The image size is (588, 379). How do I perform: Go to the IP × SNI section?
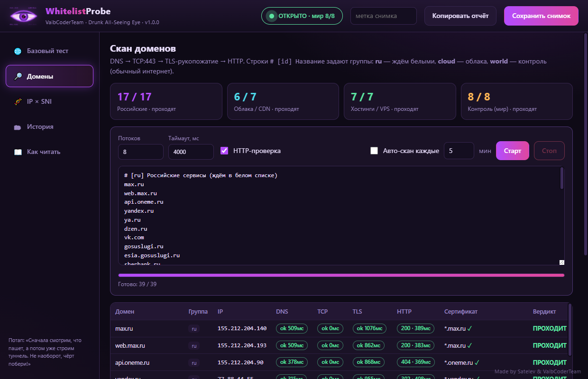click(x=49, y=101)
